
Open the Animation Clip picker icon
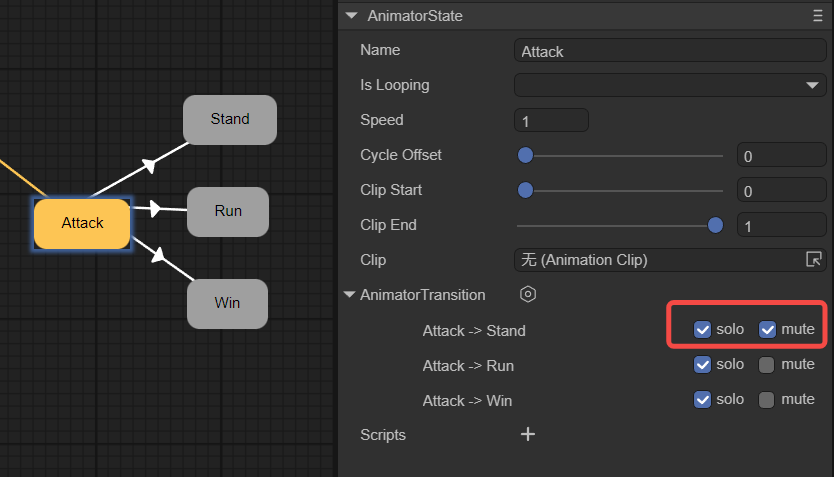(x=813, y=260)
